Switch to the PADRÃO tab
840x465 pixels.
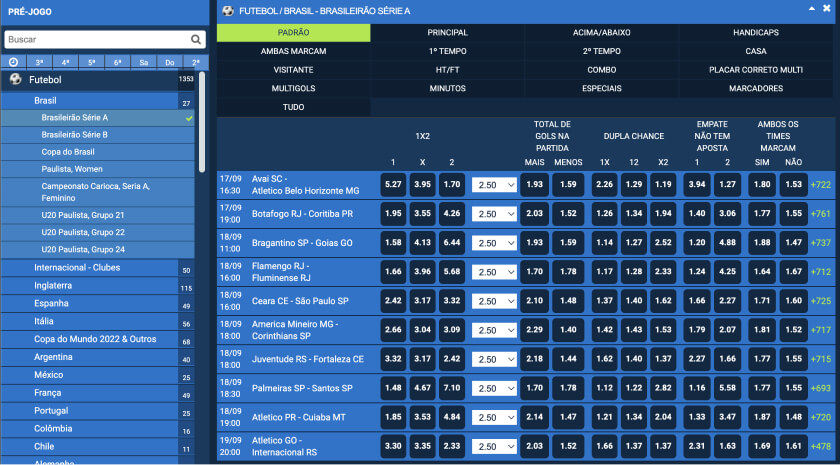click(x=294, y=33)
